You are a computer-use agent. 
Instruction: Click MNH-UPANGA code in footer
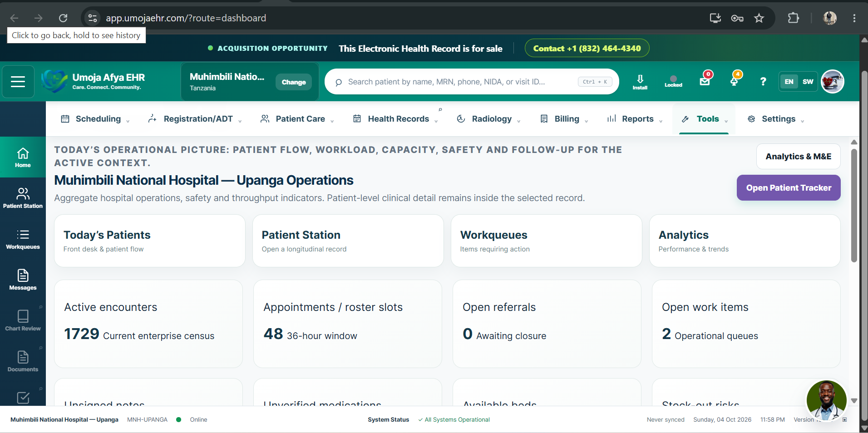[x=147, y=419]
